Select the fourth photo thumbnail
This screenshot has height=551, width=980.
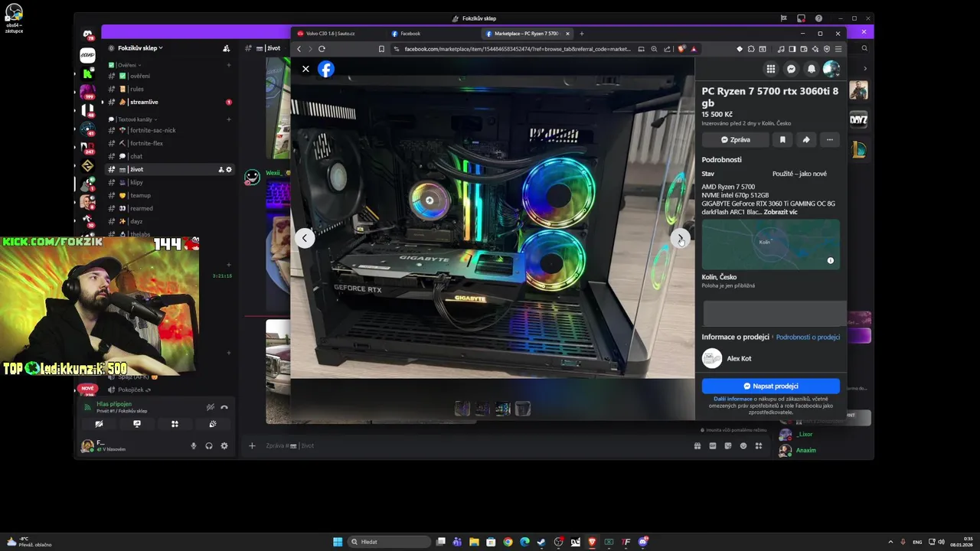(x=522, y=409)
